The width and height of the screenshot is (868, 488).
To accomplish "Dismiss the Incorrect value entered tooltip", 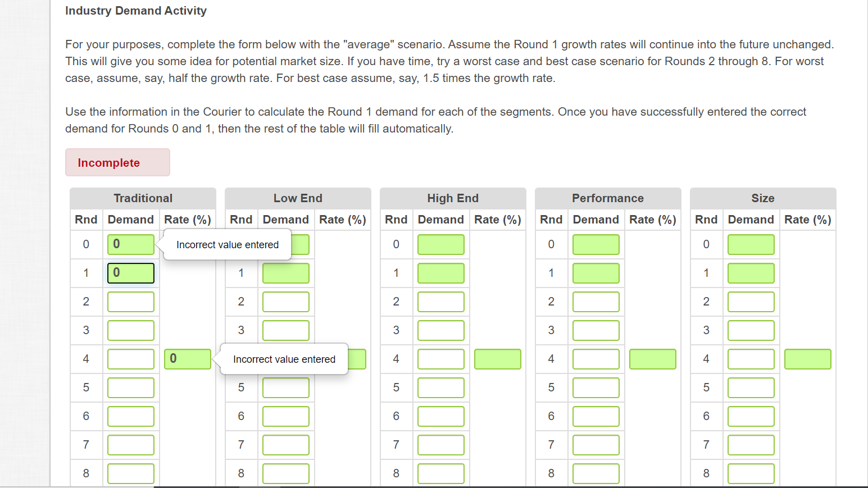I will (x=227, y=244).
